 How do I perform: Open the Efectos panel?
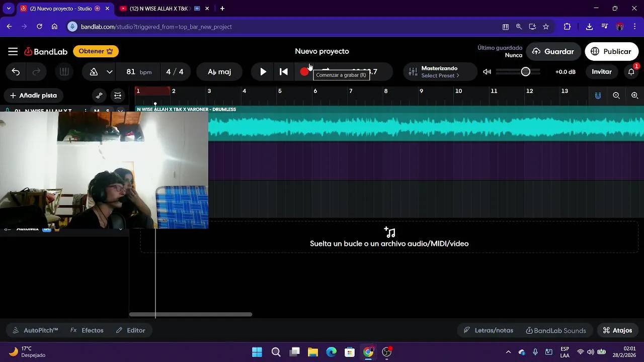point(87,330)
